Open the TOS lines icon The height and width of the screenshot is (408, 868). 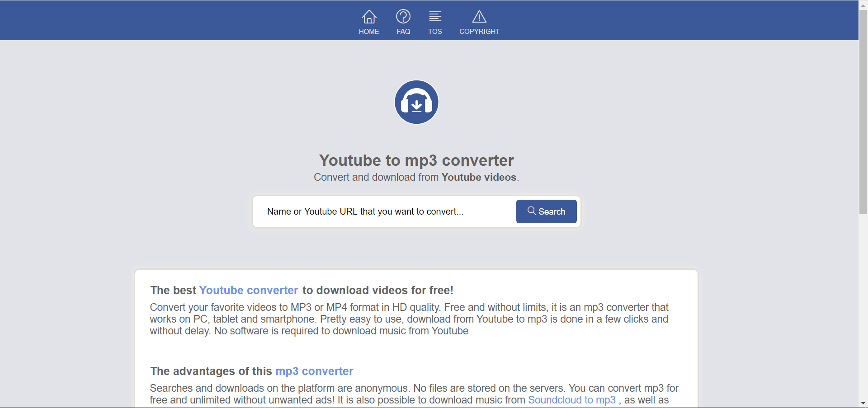click(x=435, y=17)
